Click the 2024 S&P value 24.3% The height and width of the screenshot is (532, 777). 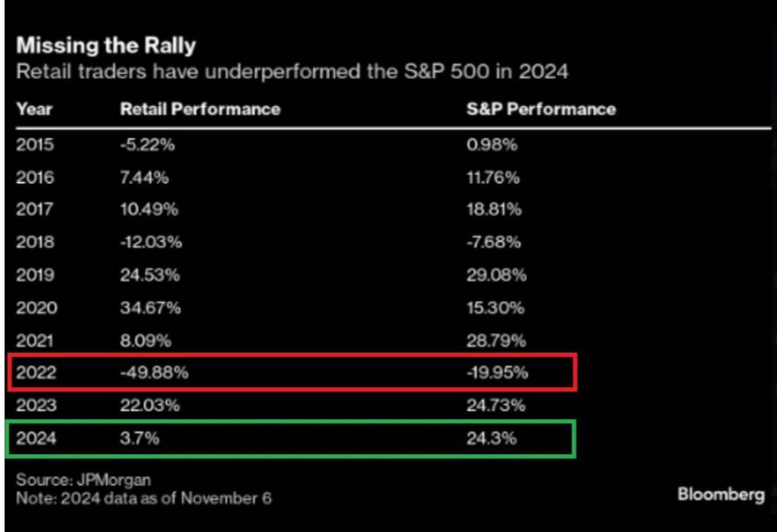(491, 439)
